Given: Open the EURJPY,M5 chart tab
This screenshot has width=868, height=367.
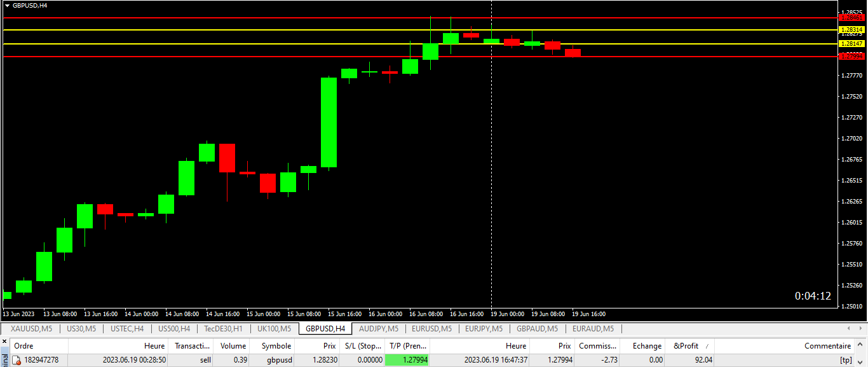Looking at the screenshot, I should (484, 329).
